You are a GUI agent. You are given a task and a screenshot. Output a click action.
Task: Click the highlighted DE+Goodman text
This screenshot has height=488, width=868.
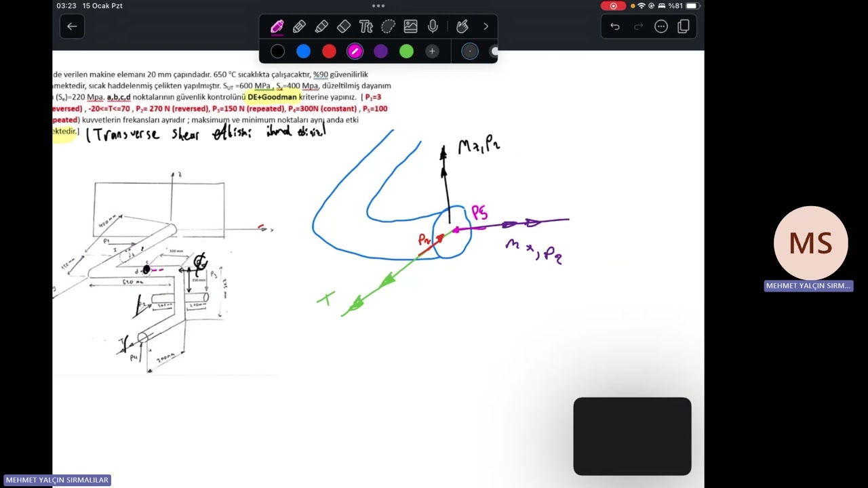point(272,97)
